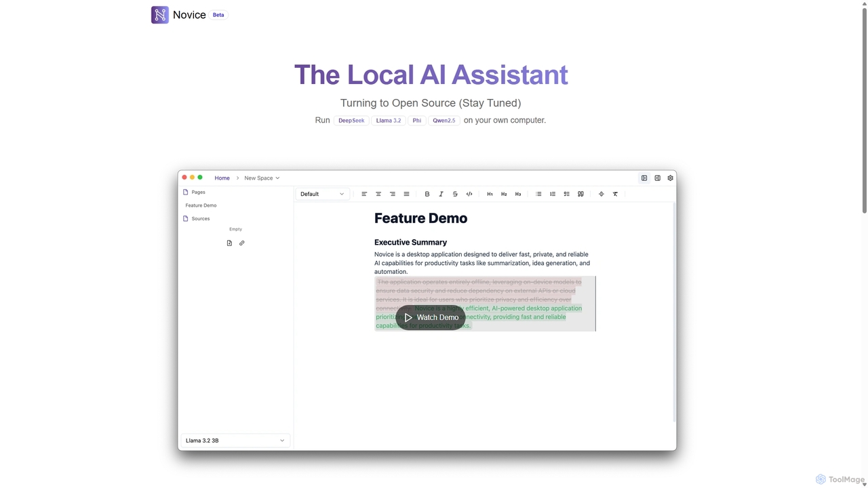Toggle strikethrough formatting

pyautogui.click(x=455, y=194)
